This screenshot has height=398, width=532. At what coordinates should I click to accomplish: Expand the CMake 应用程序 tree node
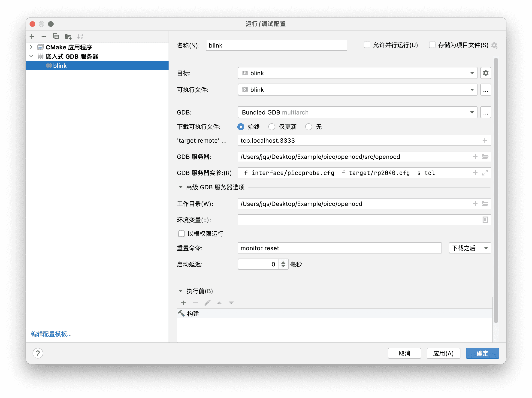pyautogui.click(x=31, y=47)
